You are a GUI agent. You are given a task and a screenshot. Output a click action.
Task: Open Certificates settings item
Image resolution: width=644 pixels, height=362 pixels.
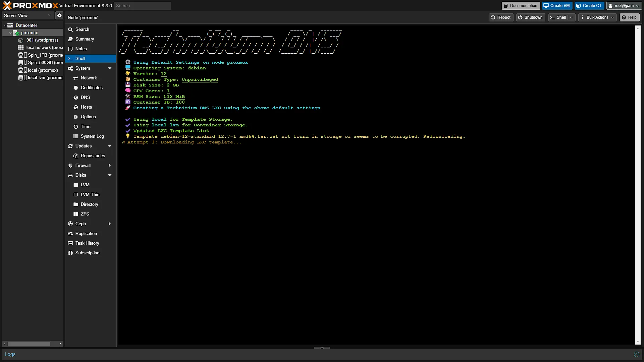(91, 88)
